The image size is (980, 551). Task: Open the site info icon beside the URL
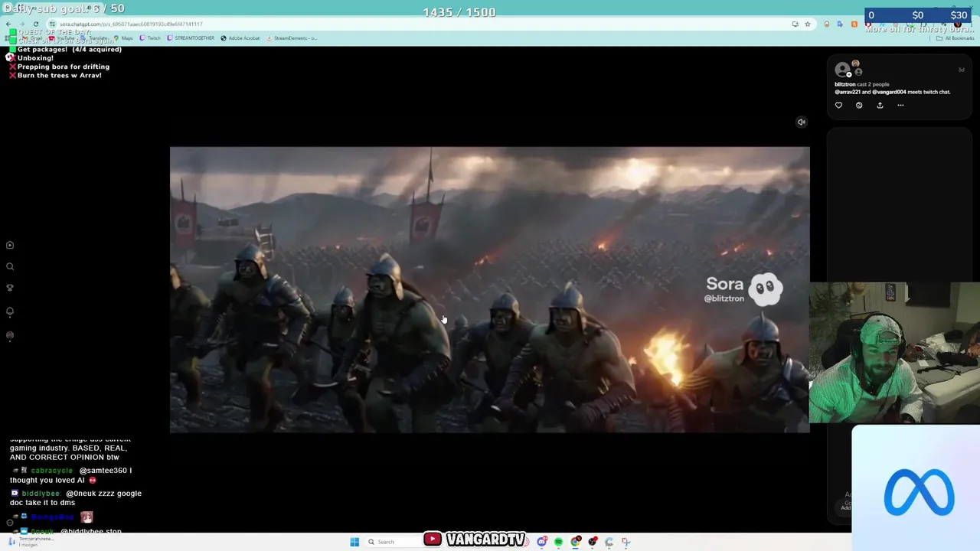(x=52, y=24)
